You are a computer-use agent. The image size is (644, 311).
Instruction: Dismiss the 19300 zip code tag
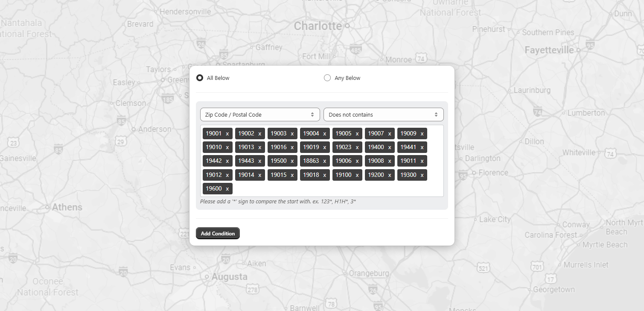[x=422, y=175]
